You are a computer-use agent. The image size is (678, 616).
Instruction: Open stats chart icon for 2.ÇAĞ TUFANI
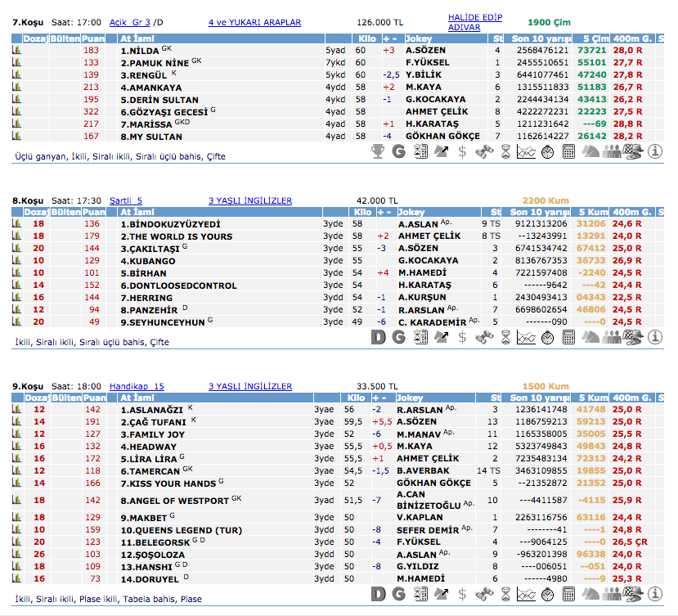click(x=16, y=421)
